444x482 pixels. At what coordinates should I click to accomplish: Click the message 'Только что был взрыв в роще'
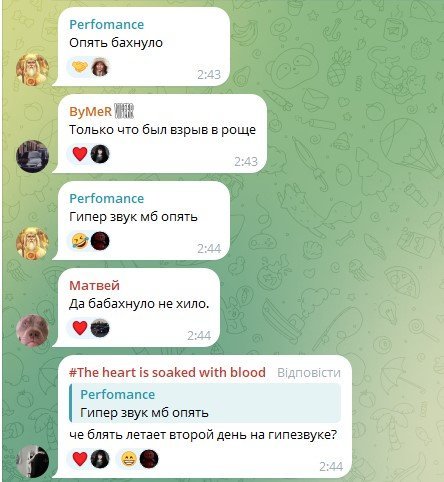(x=162, y=130)
